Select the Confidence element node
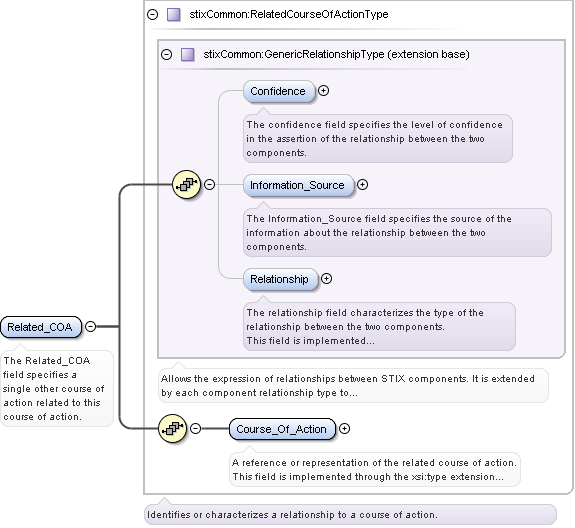Image resolution: width=575 pixels, height=528 pixels. click(x=278, y=91)
